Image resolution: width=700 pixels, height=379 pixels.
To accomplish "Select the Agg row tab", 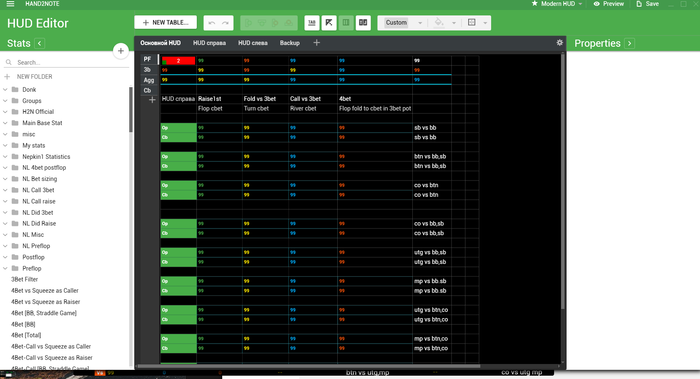I will click(148, 80).
